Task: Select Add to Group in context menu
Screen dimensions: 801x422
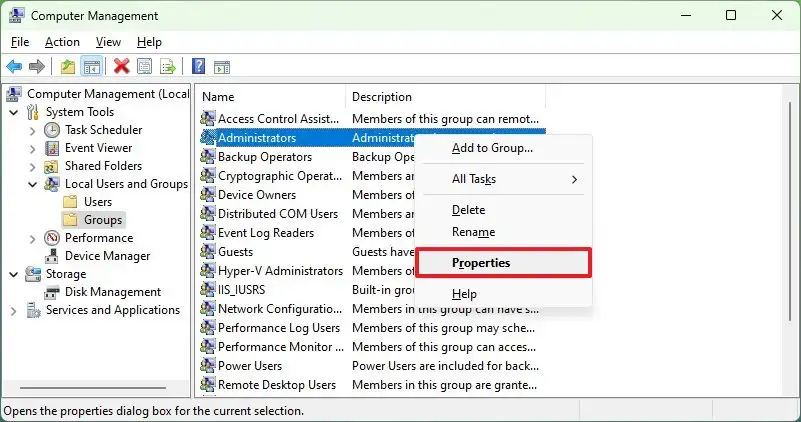Action: [x=492, y=148]
